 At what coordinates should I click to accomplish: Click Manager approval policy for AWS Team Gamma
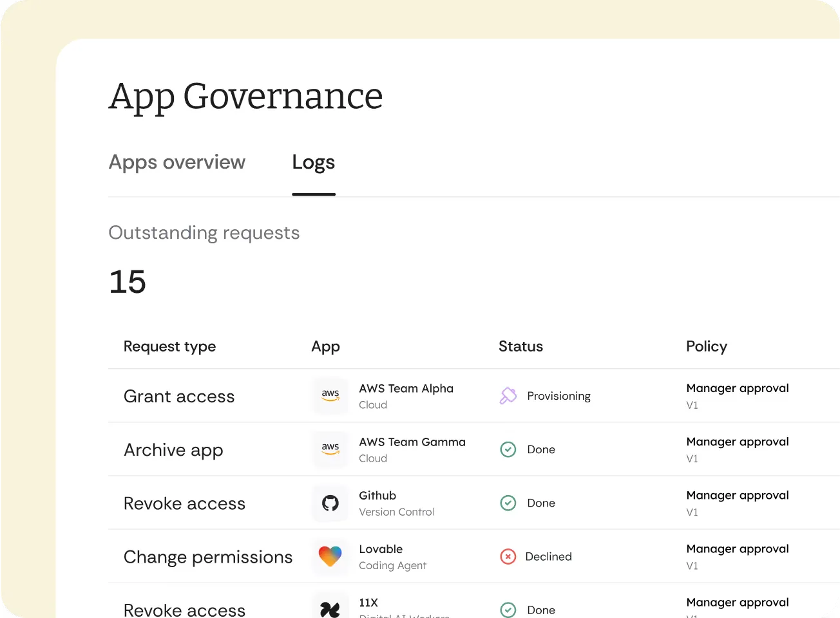[738, 442]
